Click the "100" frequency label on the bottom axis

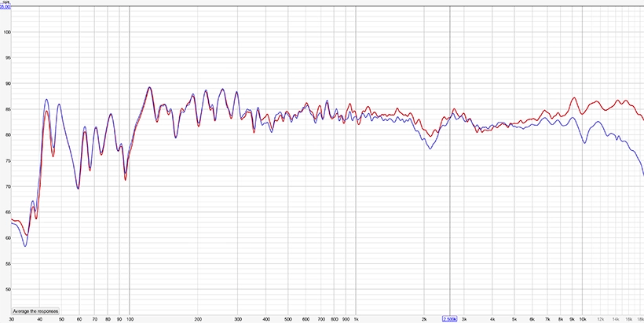pos(130,319)
